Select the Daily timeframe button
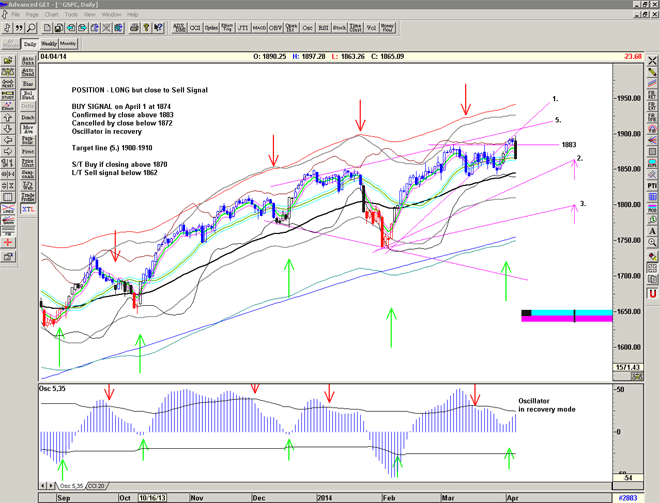Screen dimensions: 660x503 click(x=29, y=44)
